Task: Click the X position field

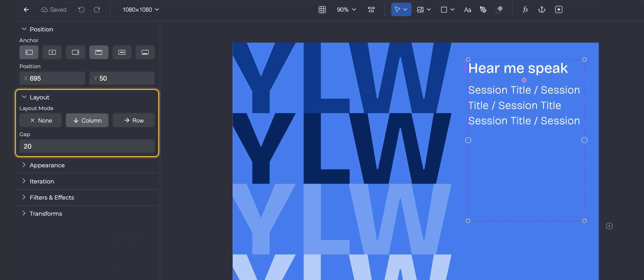Action: coord(52,78)
